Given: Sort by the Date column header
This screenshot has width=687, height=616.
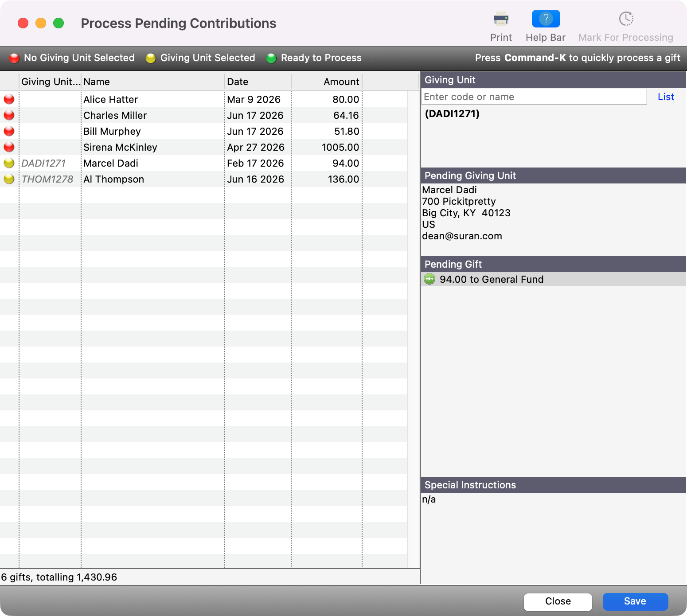Looking at the screenshot, I should click(258, 82).
